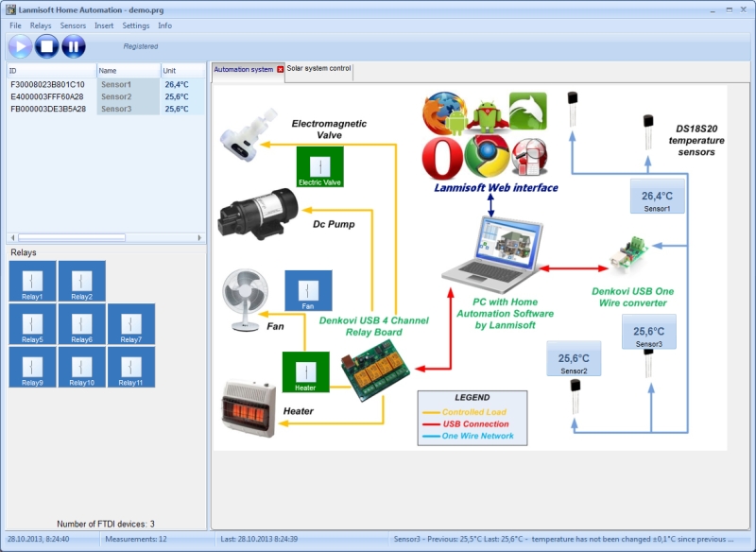The image size is (756, 552).
Task: Open the Insert menu
Action: [104, 26]
